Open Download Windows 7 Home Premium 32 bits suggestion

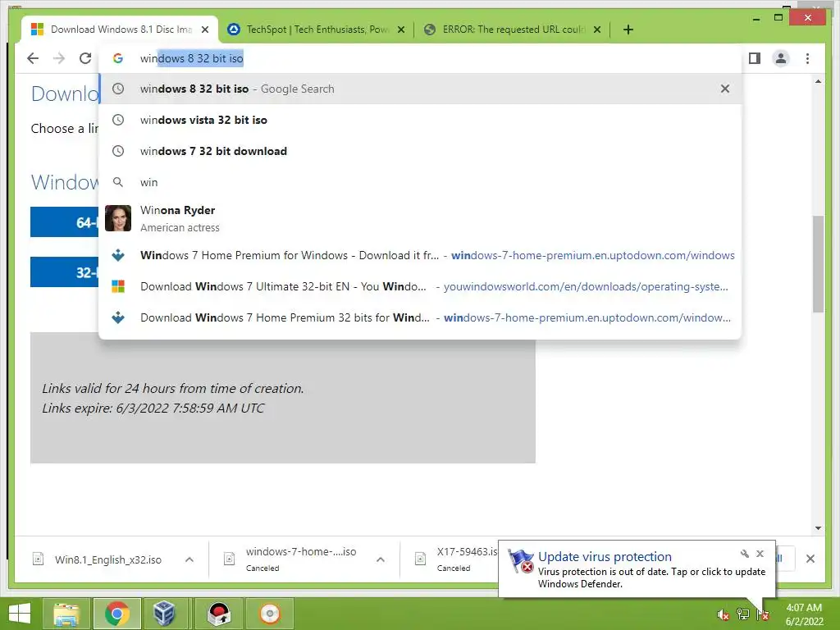click(421, 317)
